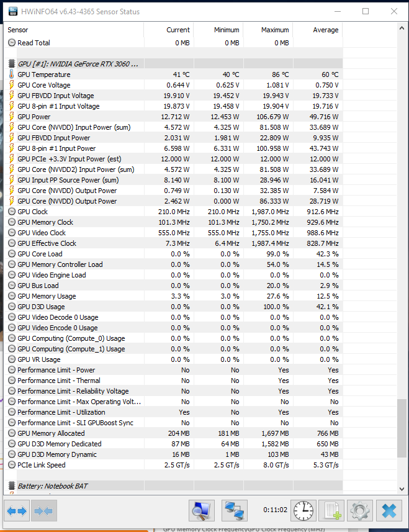
Task: Click the Performance Limit - Thermal icon
Action: tap(12, 381)
